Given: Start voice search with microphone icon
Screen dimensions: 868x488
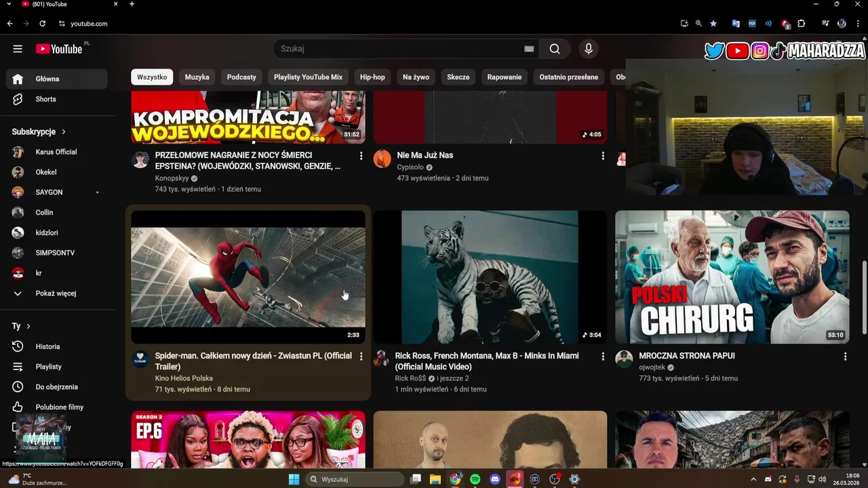Looking at the screenshot, I should (x=589, y=49).
